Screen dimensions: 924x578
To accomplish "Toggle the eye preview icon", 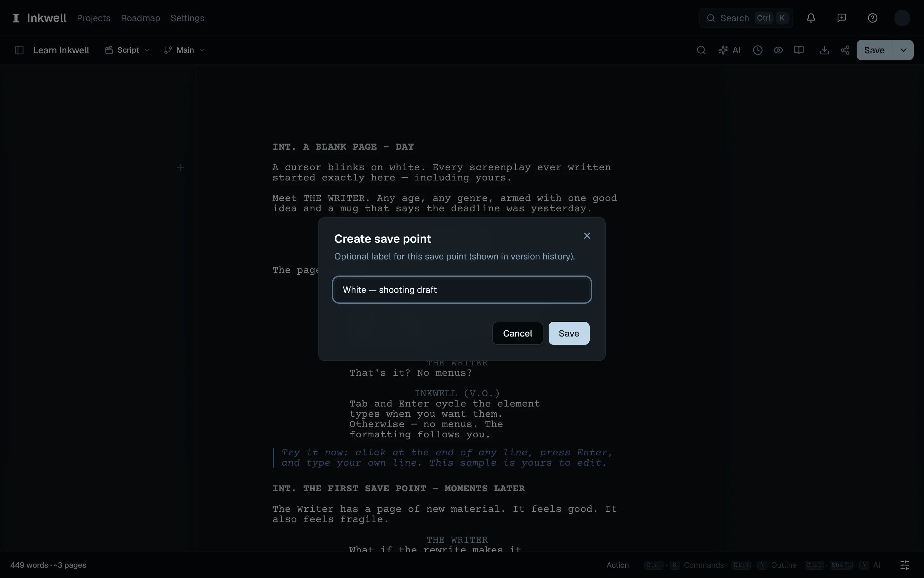I will (778, 50).
